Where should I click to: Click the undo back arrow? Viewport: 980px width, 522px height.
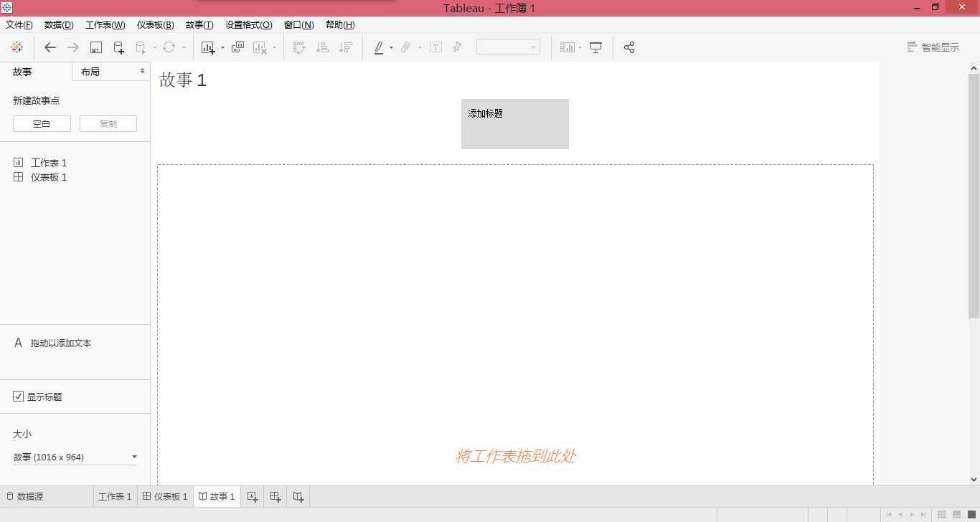[x=50, y=47]
